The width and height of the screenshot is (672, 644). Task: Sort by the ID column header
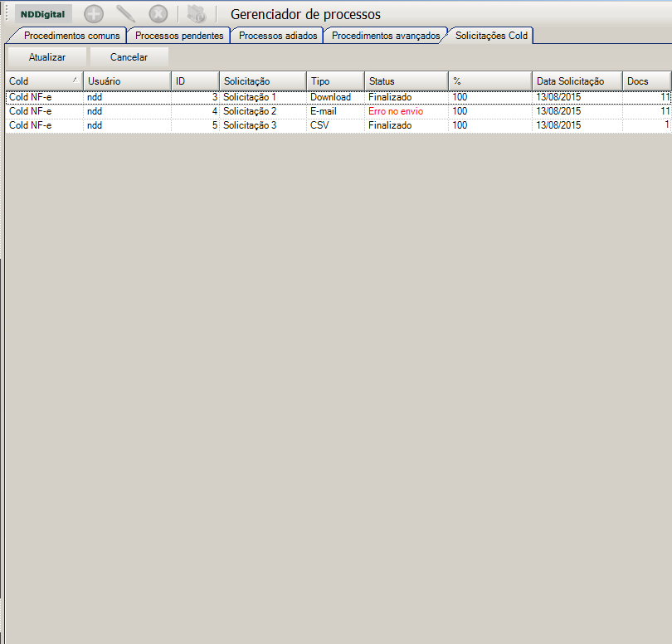coord(196,81)
